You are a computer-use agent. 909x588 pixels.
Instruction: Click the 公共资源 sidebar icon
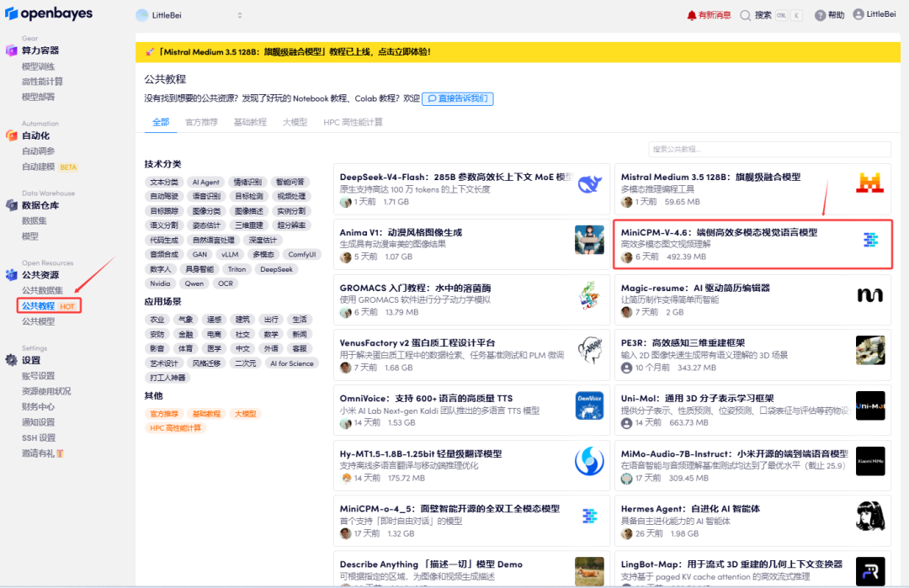[x=11, y=274]
